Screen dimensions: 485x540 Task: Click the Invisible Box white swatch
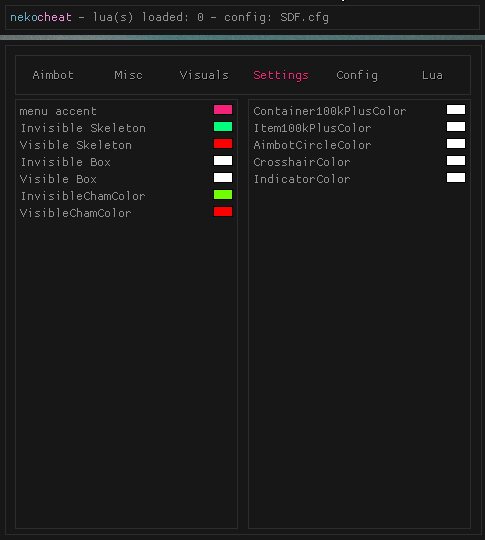click(223, 160)
